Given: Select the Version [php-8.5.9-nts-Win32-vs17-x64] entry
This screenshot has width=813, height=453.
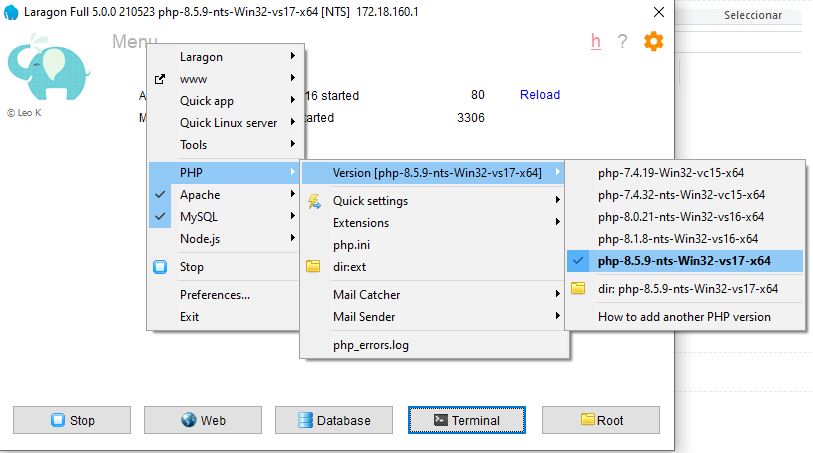Looking at the screenshot, I should coord(434,173).
